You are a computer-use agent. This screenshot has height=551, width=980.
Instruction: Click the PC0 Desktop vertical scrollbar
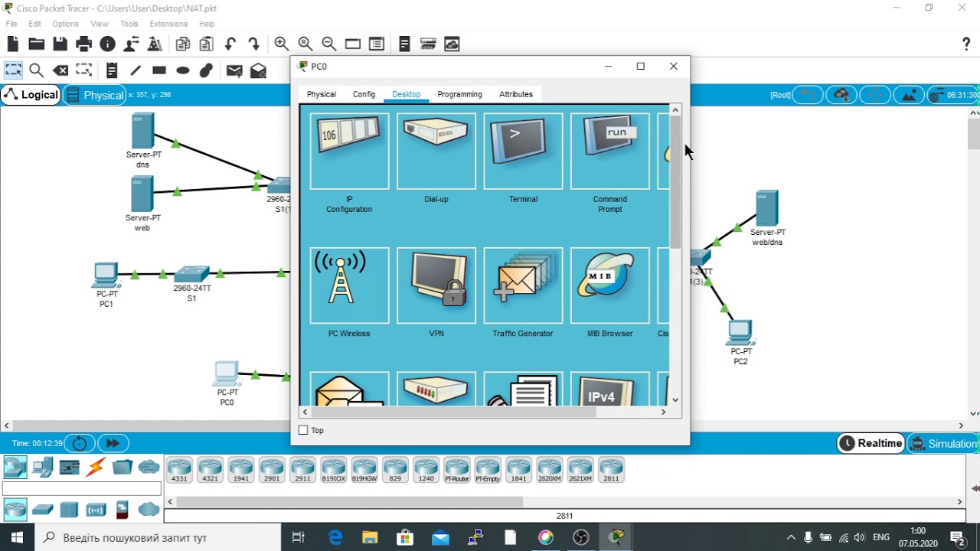[x=675, y=184]
